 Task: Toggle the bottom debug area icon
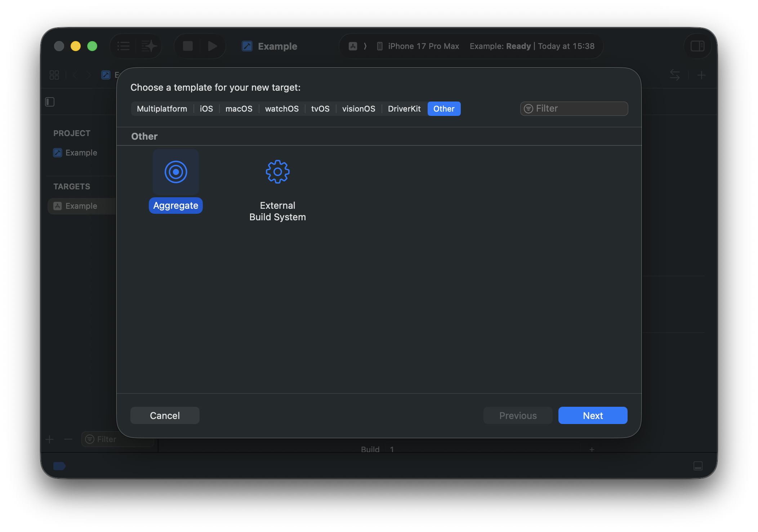[x=698, y=466]
